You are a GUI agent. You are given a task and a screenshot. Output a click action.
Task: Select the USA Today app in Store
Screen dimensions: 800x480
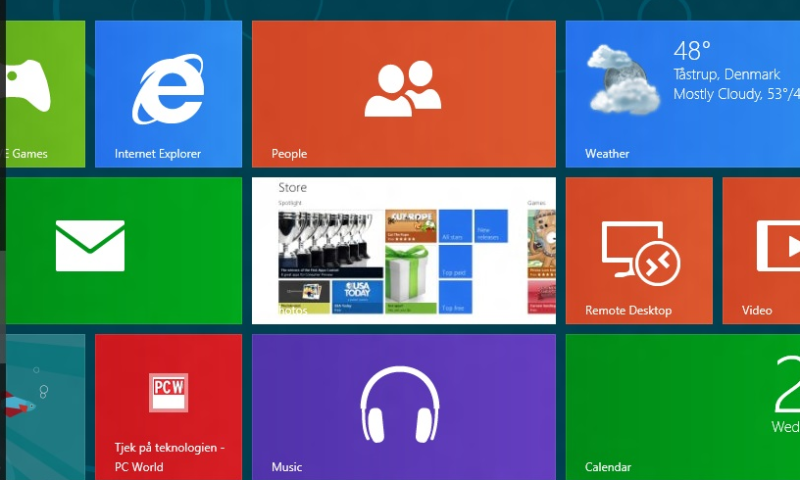point(357,297)
